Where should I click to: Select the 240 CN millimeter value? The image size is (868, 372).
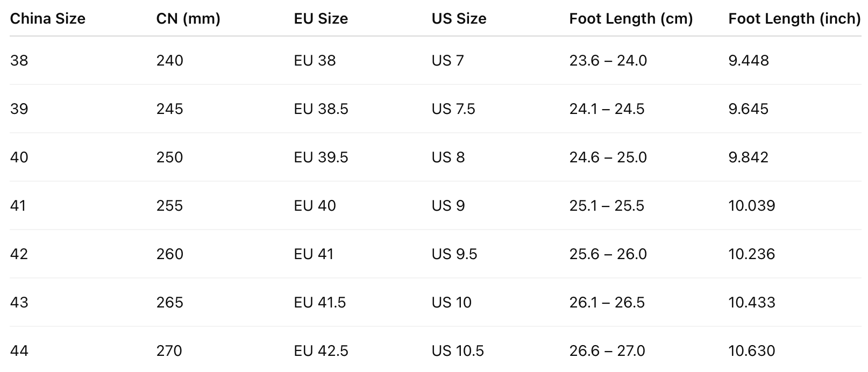coord(170,61)
